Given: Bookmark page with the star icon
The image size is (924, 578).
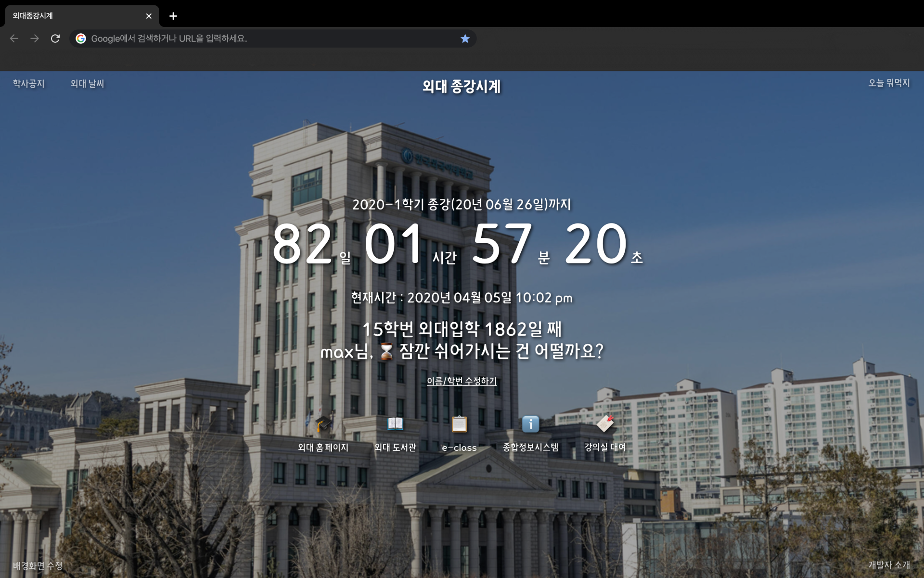Looking at the screenshot, I should coord(465,39).
